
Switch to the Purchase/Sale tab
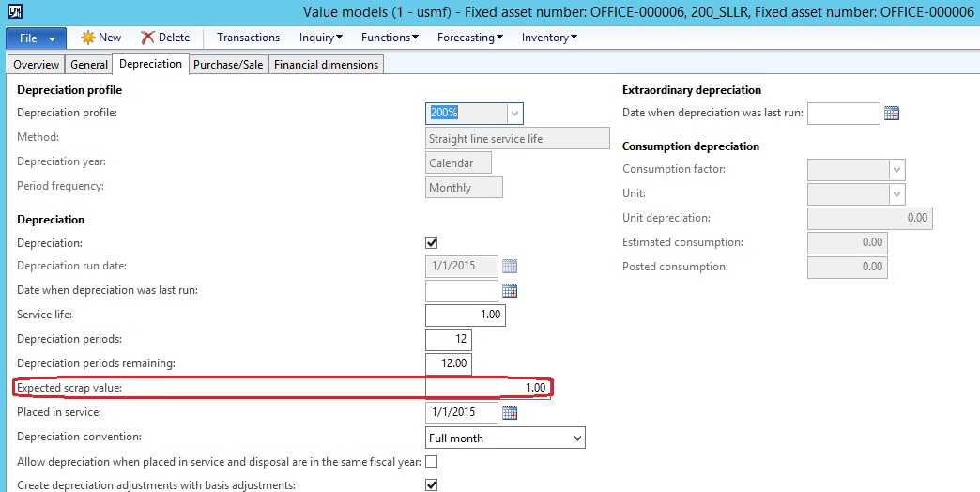tap(228, 65)
